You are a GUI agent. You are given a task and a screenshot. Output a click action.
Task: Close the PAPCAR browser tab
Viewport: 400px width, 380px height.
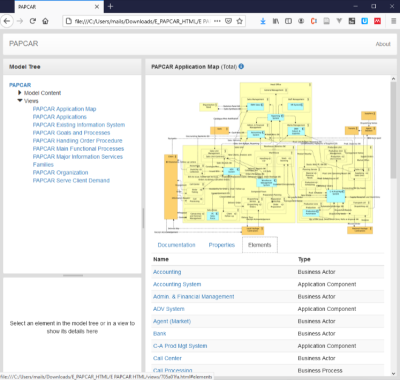click(97, 7)
